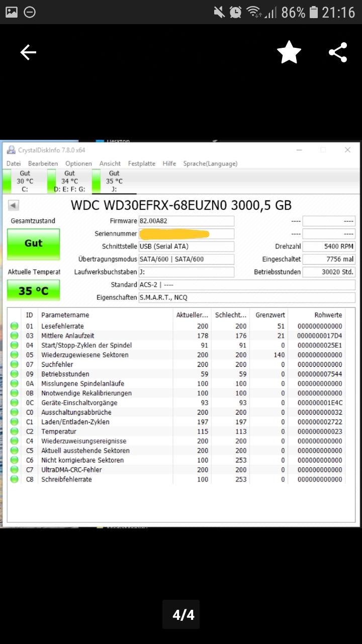
Task: Select drive J: tab showing 35 °C
Action: pos(114,181)
